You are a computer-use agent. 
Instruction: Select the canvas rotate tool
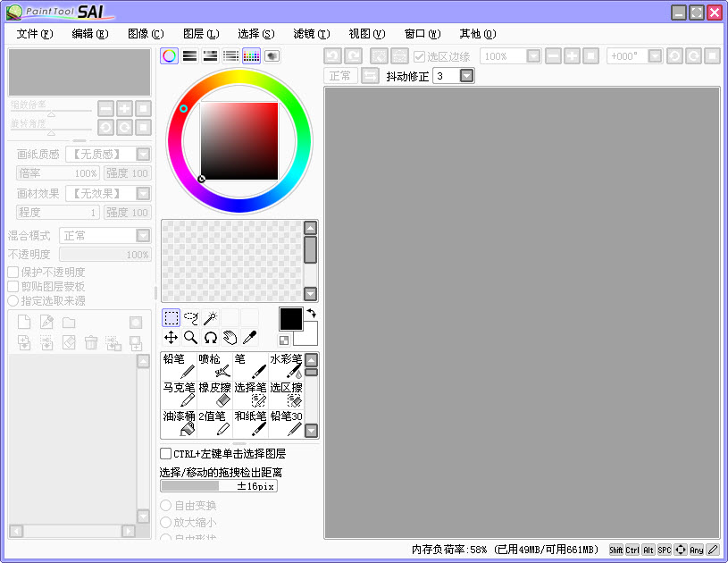point(213,338)
